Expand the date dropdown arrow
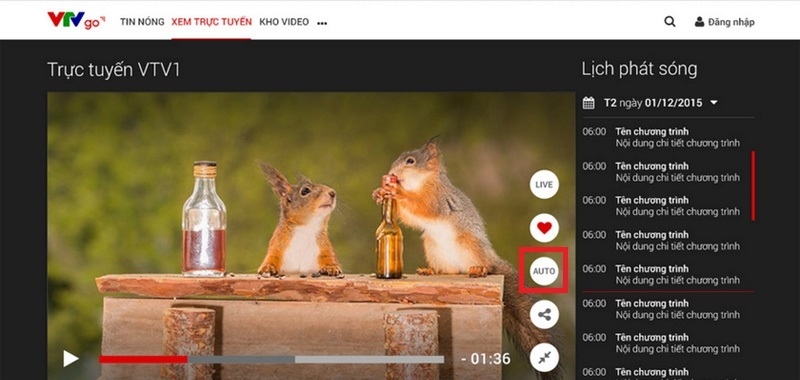 tap(713, 103)
